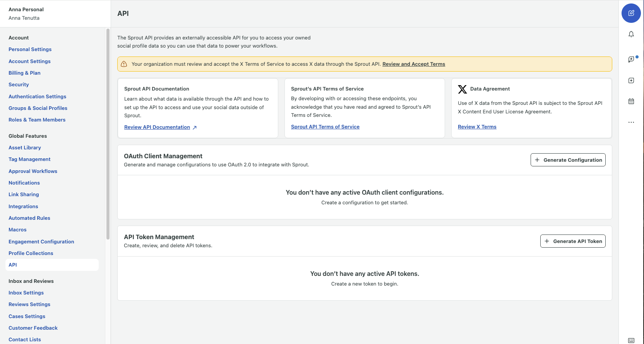Open Sprout API Terms of Service link
The image size is (644, 344).
pyautogui.click(x=325, y=127)
